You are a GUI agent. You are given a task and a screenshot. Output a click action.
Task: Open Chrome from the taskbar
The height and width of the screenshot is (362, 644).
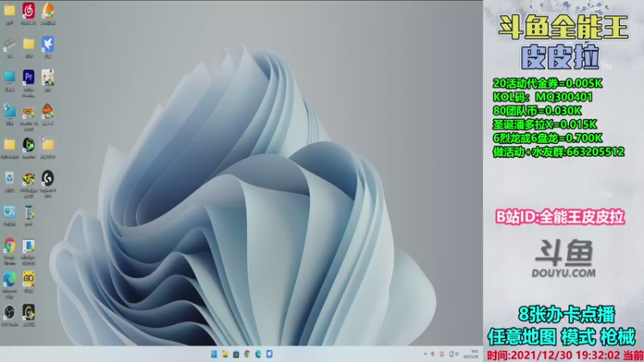tap(247, 354)
